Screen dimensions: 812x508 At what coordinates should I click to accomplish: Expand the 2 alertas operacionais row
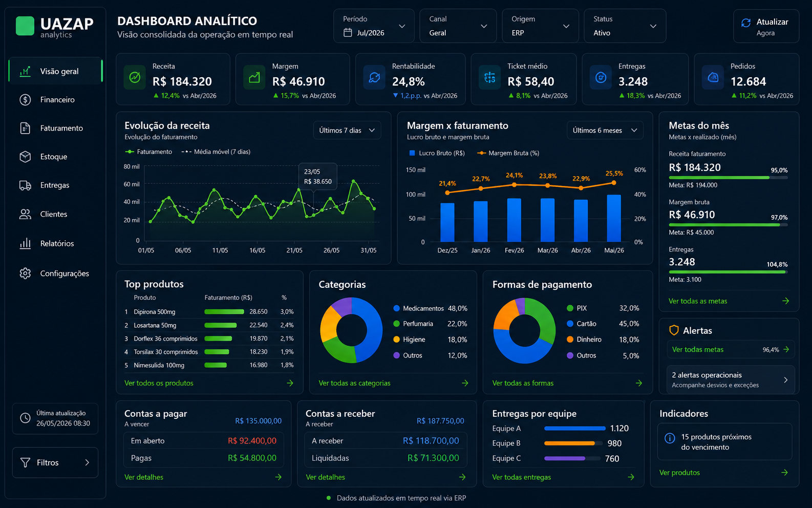[x=731, y=379]
